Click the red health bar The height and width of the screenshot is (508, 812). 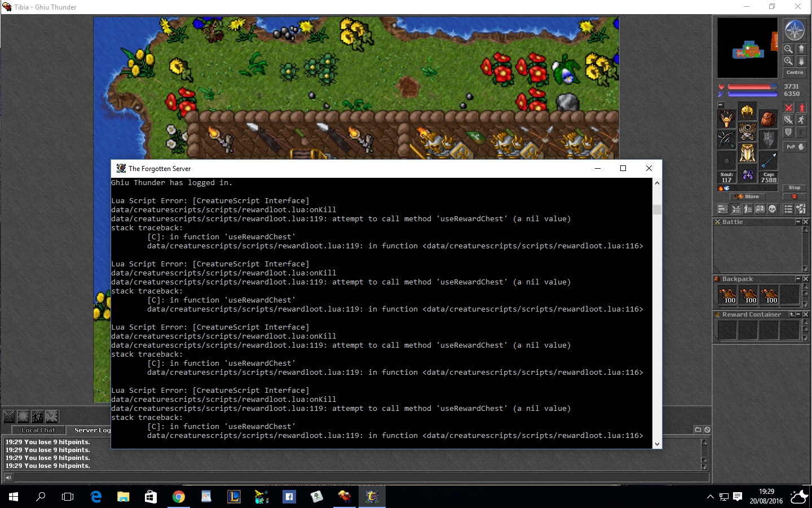pos(752,87)
